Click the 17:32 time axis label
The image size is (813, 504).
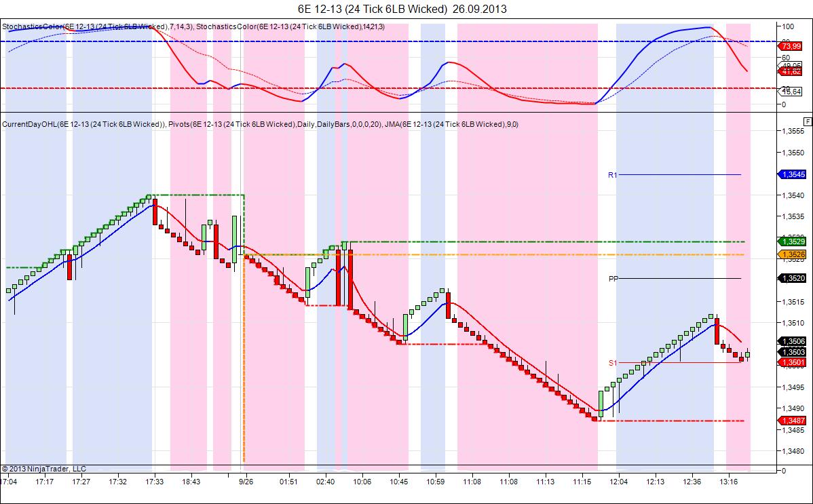pos(117,482)
